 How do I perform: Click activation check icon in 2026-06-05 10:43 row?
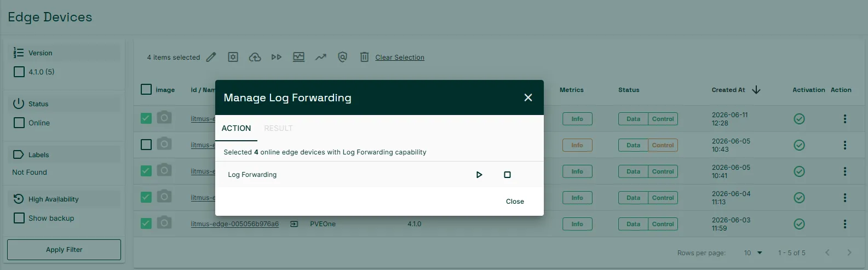coord(800,145)
